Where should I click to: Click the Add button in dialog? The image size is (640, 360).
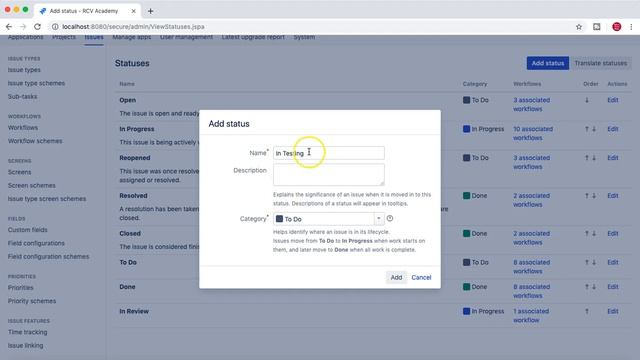(396, 278)
